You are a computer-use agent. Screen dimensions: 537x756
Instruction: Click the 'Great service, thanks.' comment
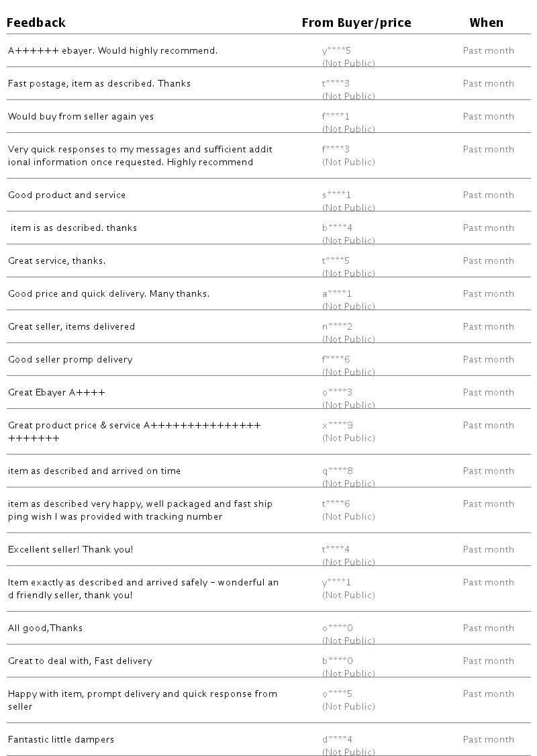tap(56, 261)
